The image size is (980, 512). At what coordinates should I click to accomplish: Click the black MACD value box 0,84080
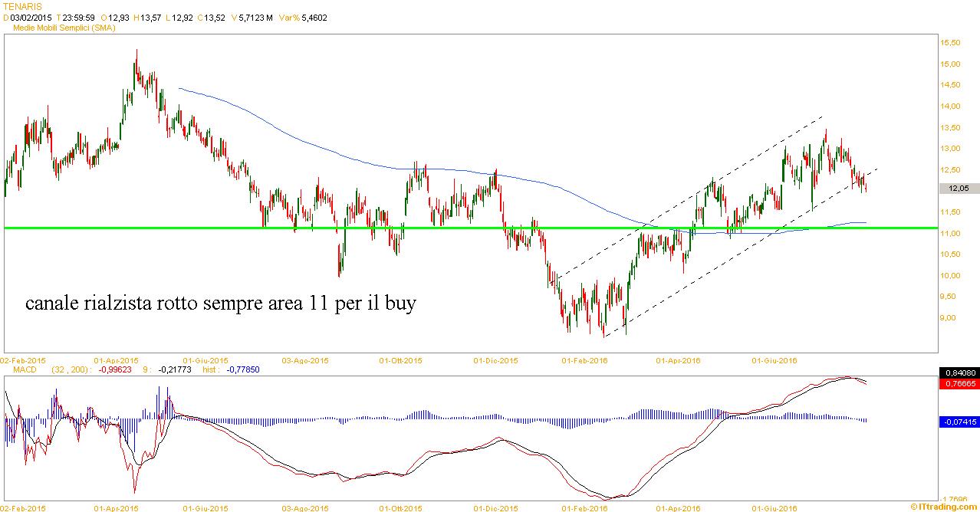958,373
